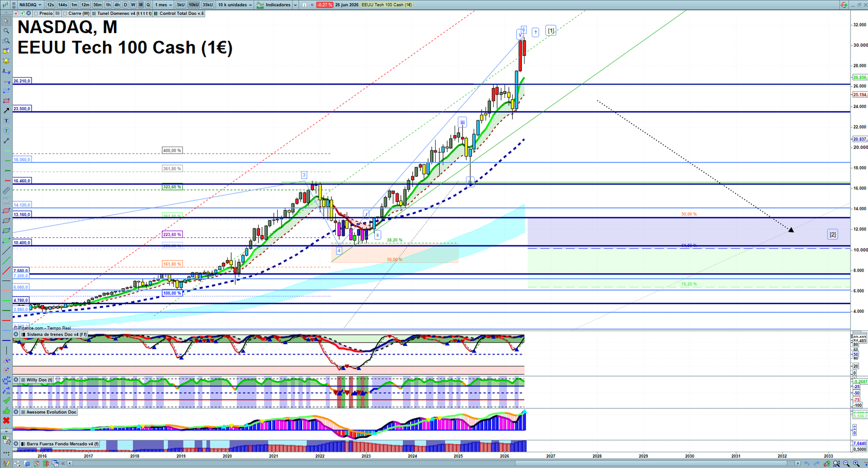Select the bell alert with cursor tool
This screenshot has height=468, width=868.
pyautogui.click(x=6, y=50)
